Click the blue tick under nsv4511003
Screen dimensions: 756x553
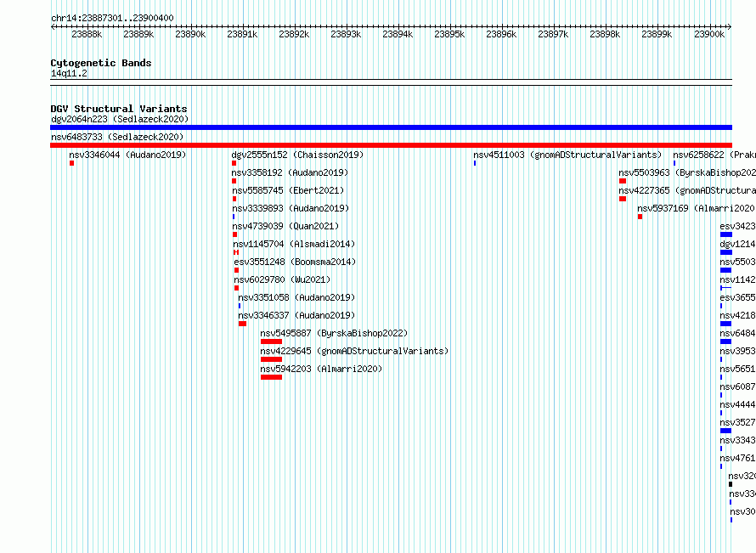click(x=475, y=163)
